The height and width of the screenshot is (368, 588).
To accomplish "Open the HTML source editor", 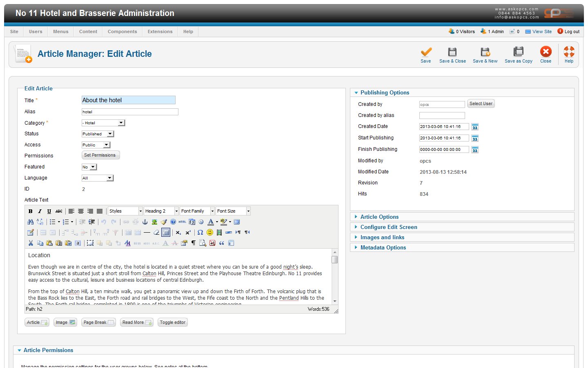I will click(182, 222).
